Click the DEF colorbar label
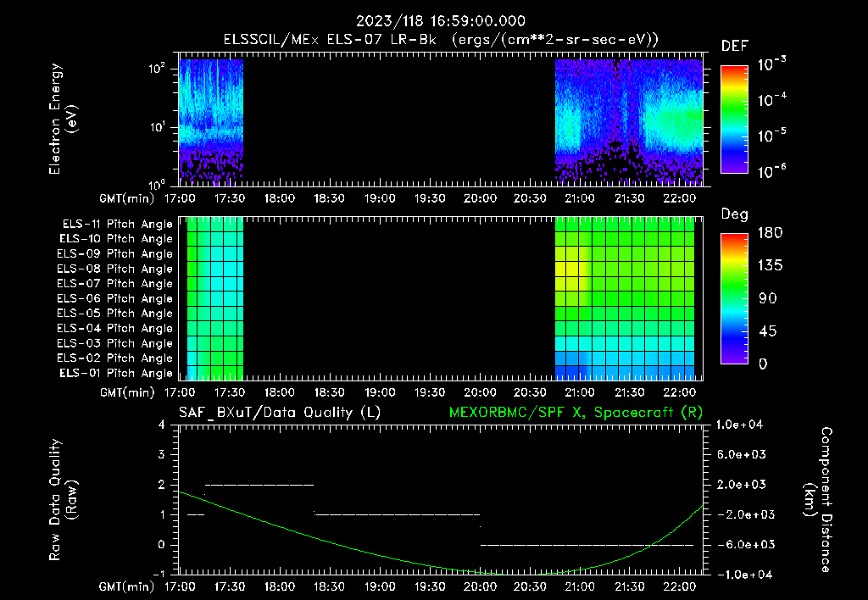The image size is (868, 600). point(735,46)
